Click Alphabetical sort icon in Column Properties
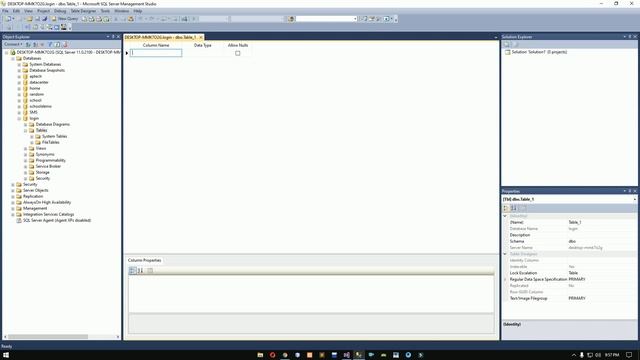 pyautogui.click(x=140, y=270)
